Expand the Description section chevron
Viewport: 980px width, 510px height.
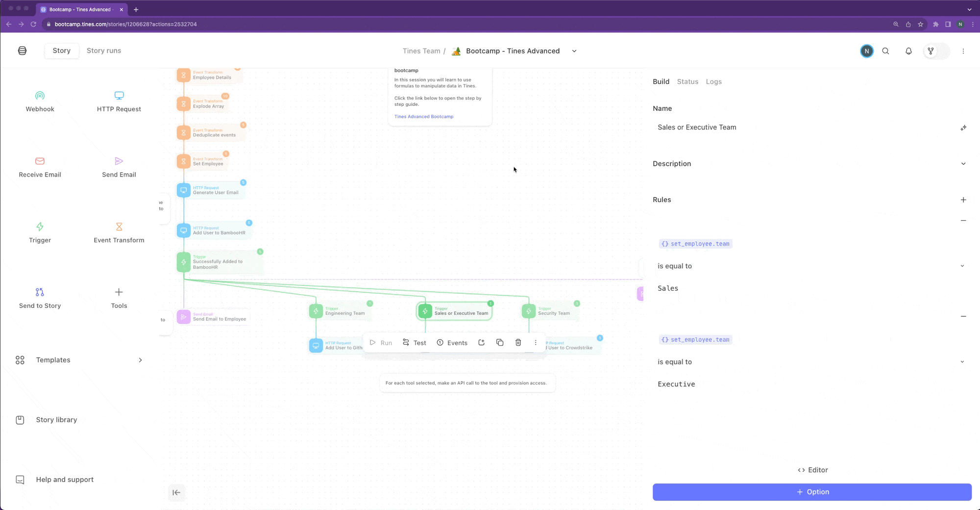click(x=963, y=164)
